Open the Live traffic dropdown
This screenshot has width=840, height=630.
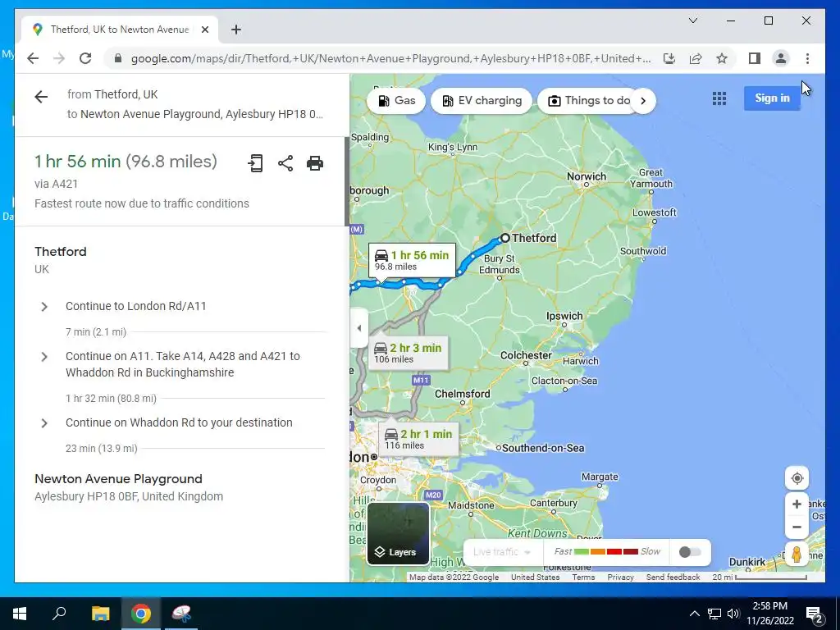click(x=502, y=552)
